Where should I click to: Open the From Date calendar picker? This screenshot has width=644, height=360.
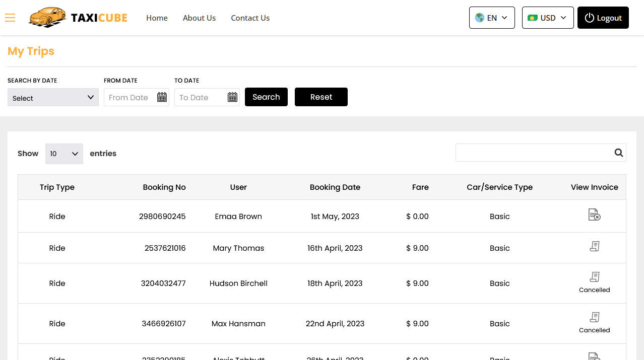[x=162, y=97]
